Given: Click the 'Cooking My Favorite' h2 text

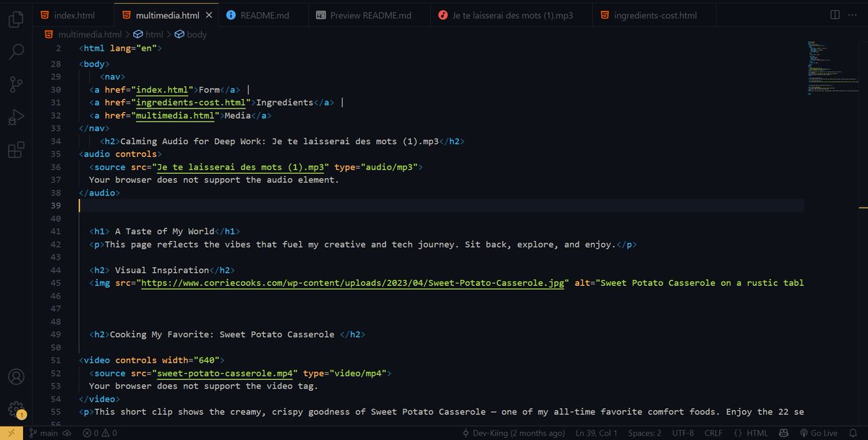Looking at the screenshot, I should [222, 334].
